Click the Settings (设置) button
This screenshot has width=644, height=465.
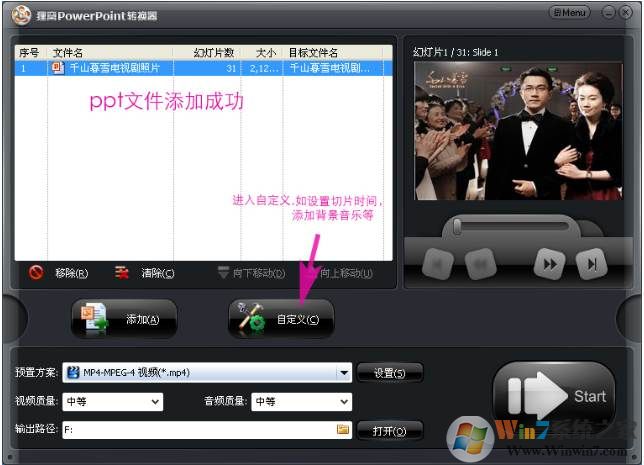point(389,373)
